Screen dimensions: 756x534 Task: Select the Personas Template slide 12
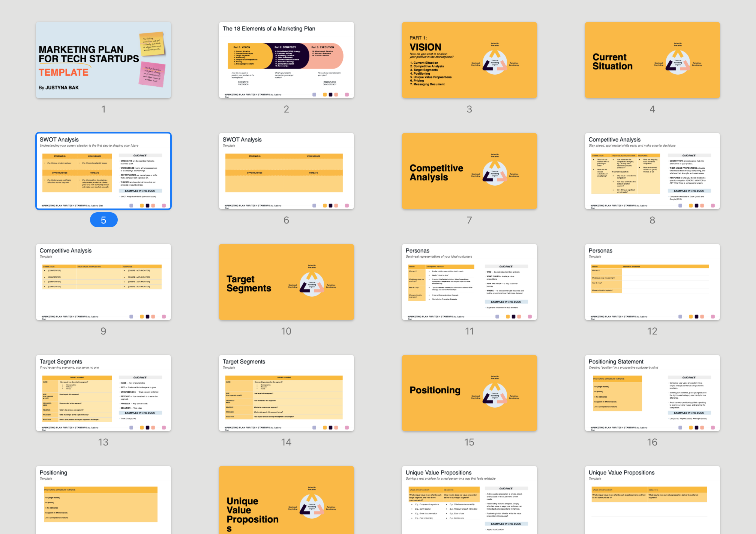pos(652,282)
